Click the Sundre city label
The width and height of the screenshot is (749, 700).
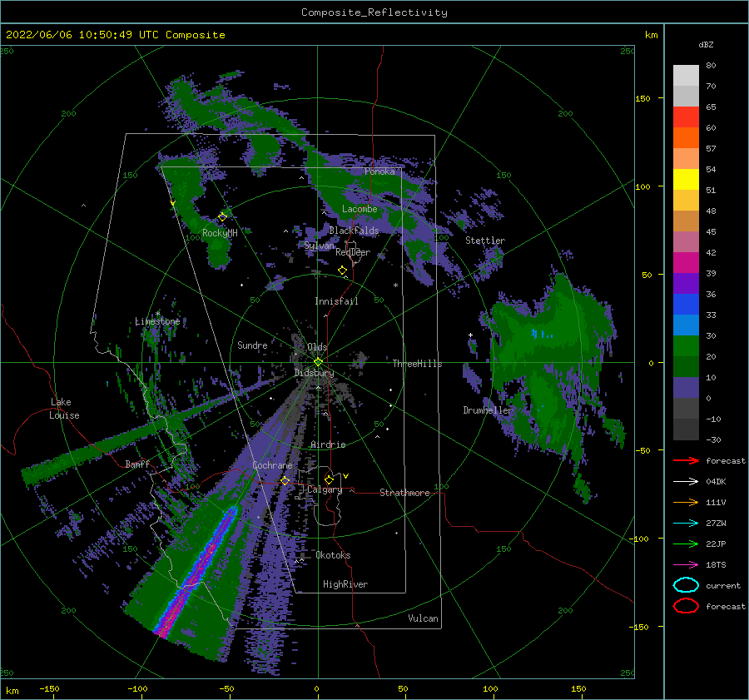pos(252,345)
